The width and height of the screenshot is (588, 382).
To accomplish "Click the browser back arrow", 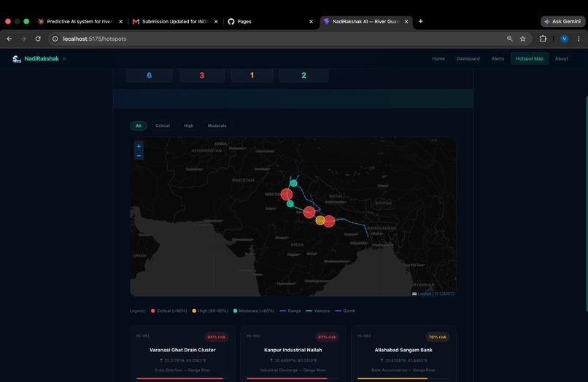I will [9, 39].
